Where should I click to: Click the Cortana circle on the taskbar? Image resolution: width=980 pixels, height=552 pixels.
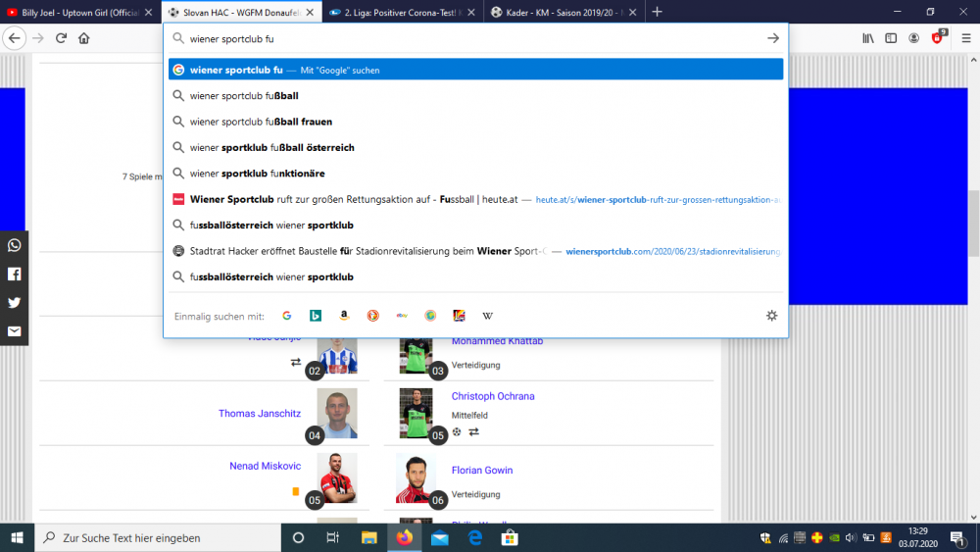pyautogui.click(x=298, y=537)
